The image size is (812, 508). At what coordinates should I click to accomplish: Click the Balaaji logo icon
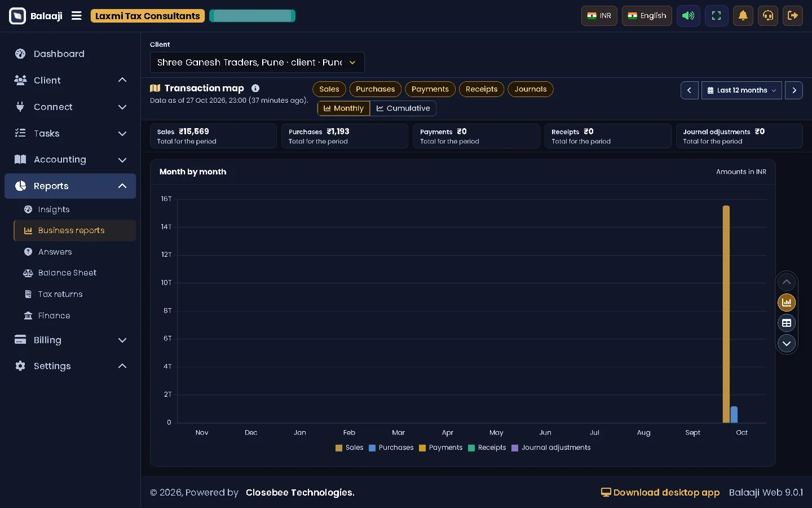(x=17, y=16)
